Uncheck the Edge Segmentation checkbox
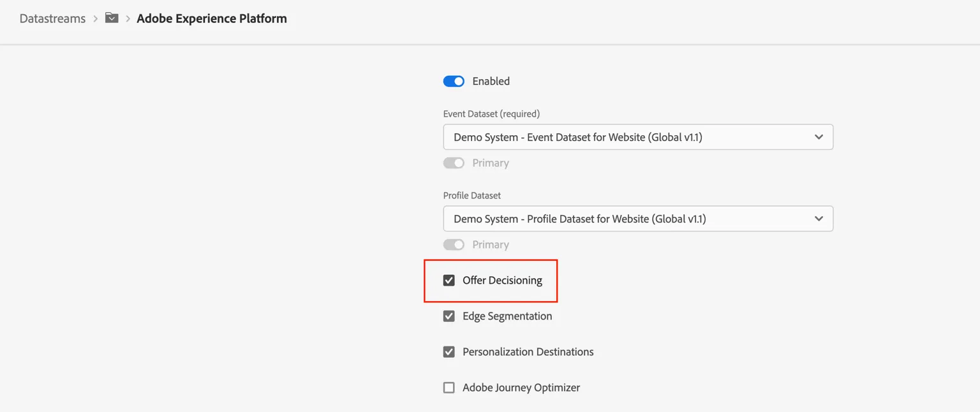This screenshot has width=980, height=412. pos(449,316)
